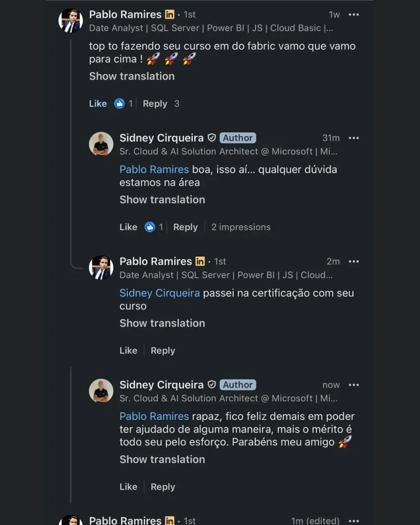
Task: Click the verified checkmark next to Sidney Cirqueira
Action: (212, 138)
